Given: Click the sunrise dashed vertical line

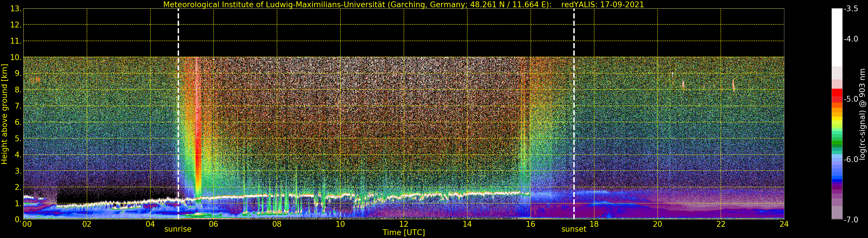Looking at the screenshot, I should 178,114.
